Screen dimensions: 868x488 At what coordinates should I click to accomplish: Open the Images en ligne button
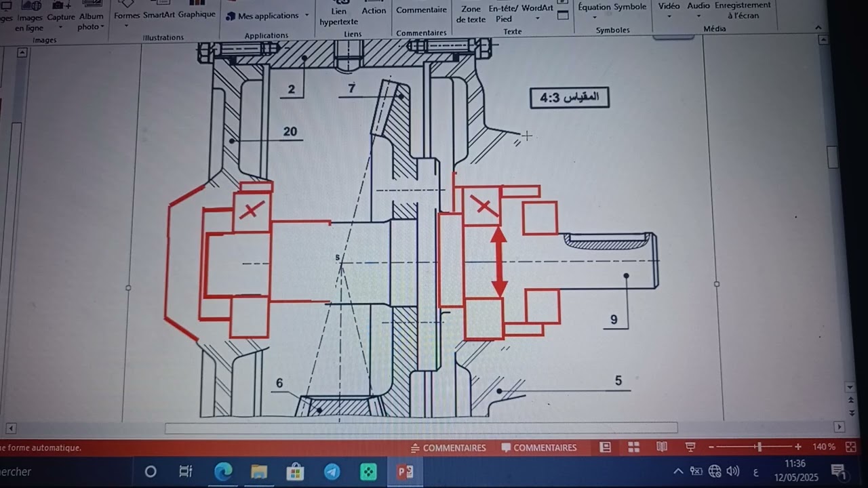(29, 17)
